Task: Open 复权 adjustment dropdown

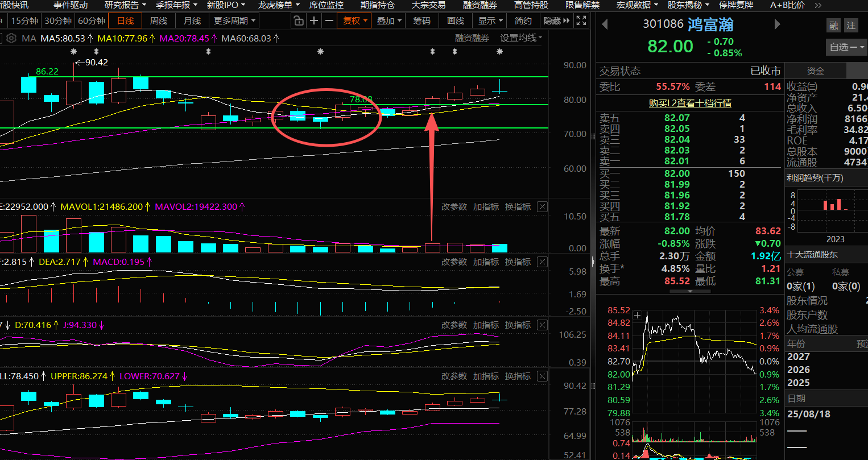Action: (354, 21)
